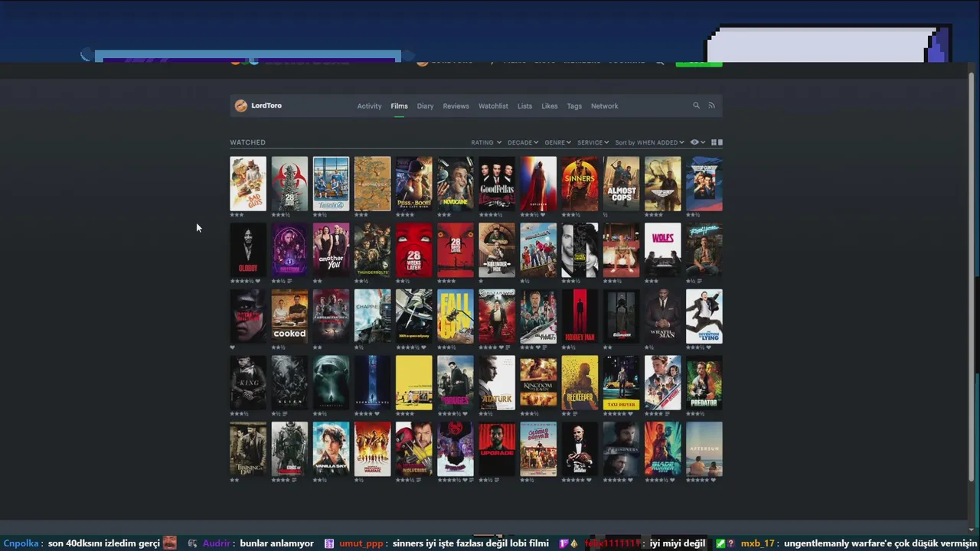
Task: Open the Kingdom of Heaven poster
Action: click(x=538, y=383)
